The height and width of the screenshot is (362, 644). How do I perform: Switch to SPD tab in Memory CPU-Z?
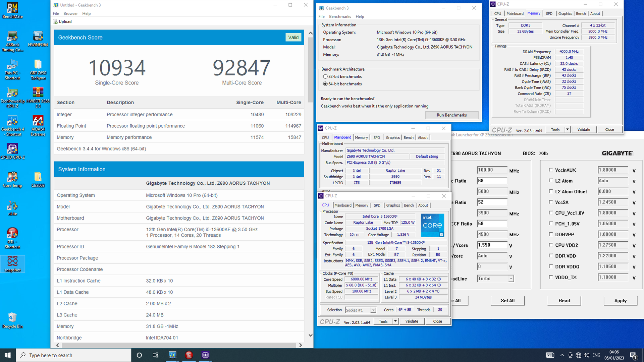[549, 13]
